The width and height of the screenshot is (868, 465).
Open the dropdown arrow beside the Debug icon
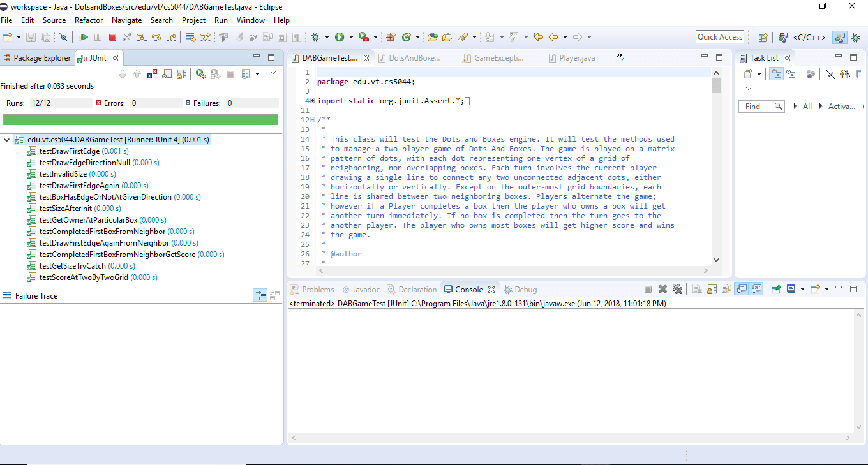coord(327,37)
